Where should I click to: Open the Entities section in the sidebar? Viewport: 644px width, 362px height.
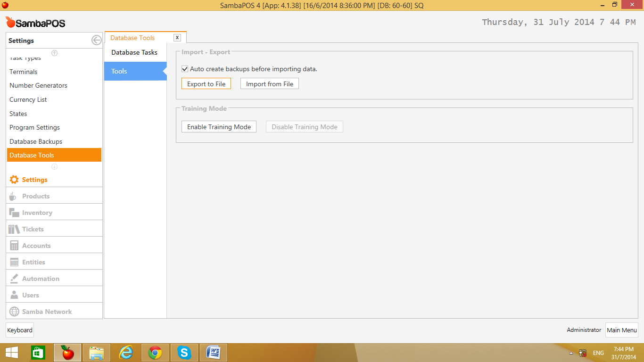(x=35, y=261)
